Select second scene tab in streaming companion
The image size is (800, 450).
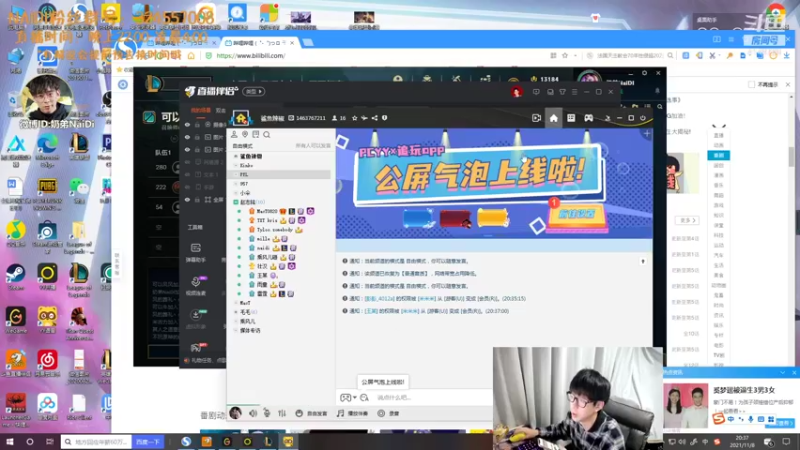[220, 110]
